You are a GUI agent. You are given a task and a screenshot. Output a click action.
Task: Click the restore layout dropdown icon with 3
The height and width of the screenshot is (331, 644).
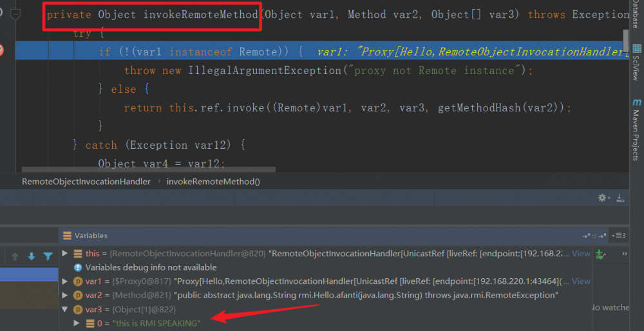(x=619, y=236)
